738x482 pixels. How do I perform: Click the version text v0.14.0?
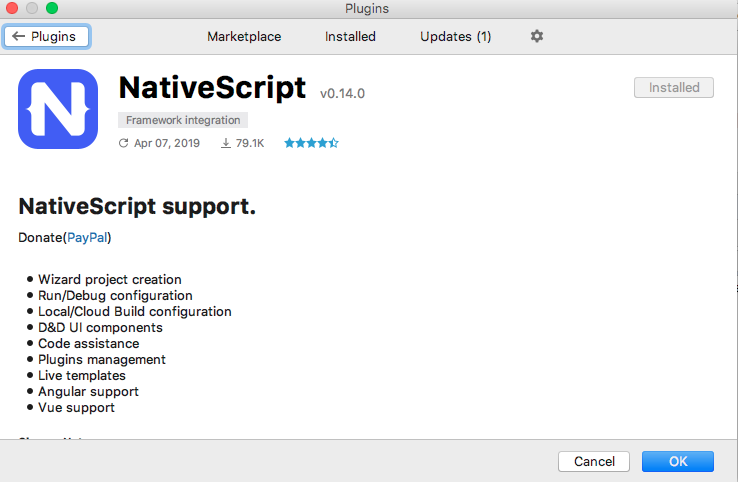[x=342, y=94]
